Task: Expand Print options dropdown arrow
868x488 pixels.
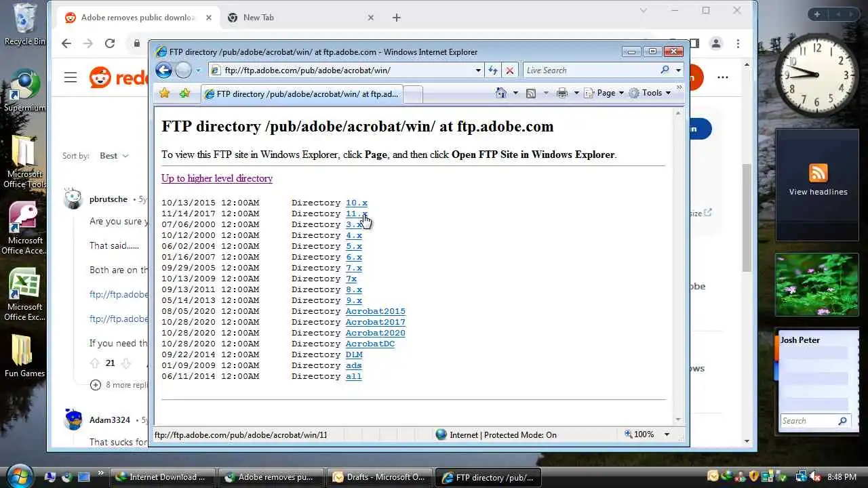Action: [x=576, y=93]
